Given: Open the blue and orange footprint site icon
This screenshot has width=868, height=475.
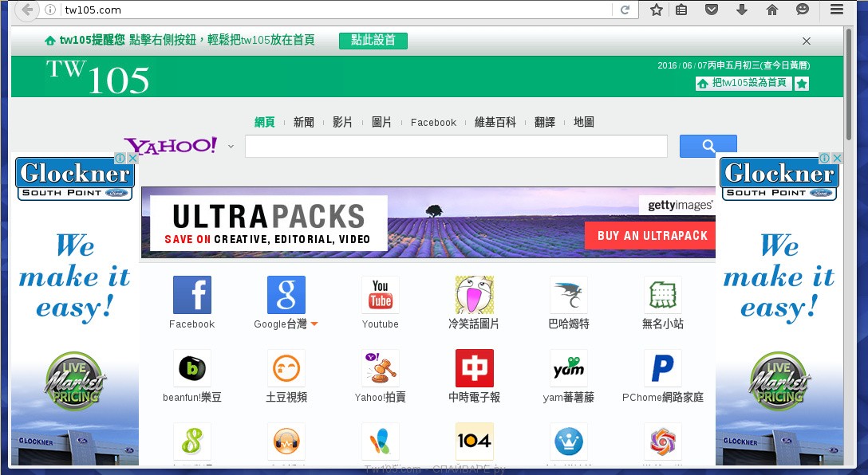Looking at the screenshot, I should (381, 442).
